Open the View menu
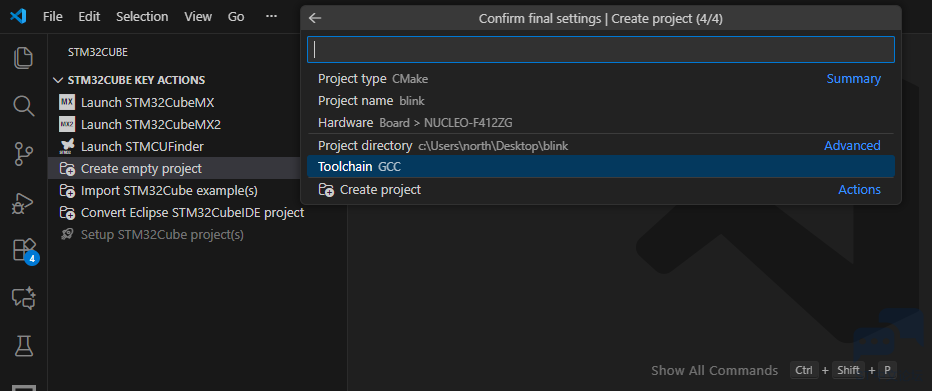 pyautogui.click(x=198, y=17)
